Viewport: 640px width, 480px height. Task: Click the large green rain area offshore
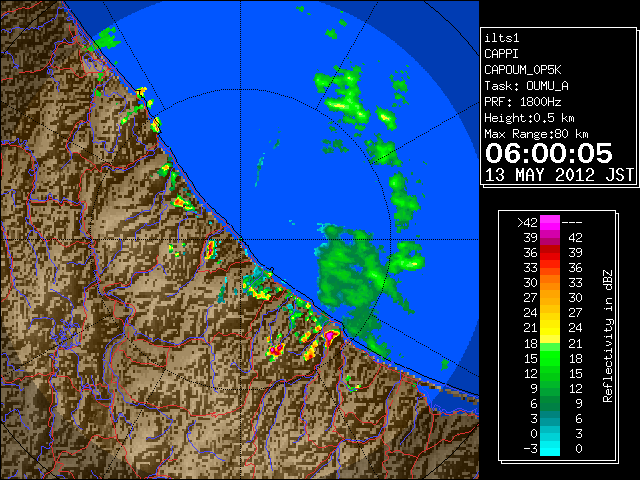pyautogui.click(x=351, y=271)
